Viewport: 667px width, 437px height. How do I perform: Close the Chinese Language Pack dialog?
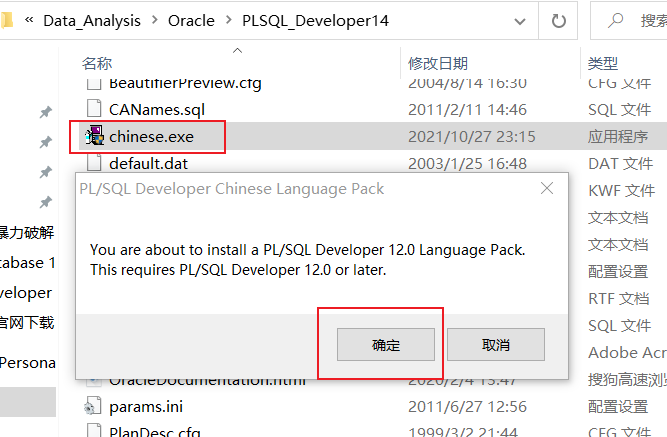[547, 188]
